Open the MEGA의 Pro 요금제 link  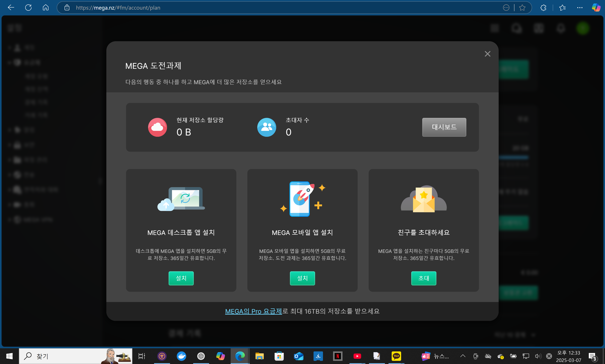click(253, 311)
